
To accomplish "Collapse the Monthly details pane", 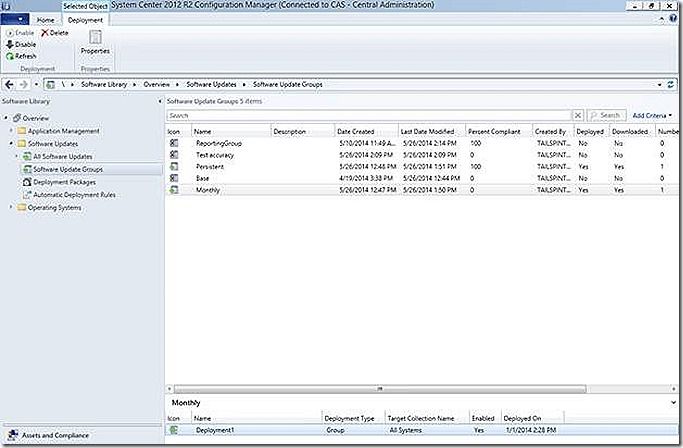I will tap(673, 403).
